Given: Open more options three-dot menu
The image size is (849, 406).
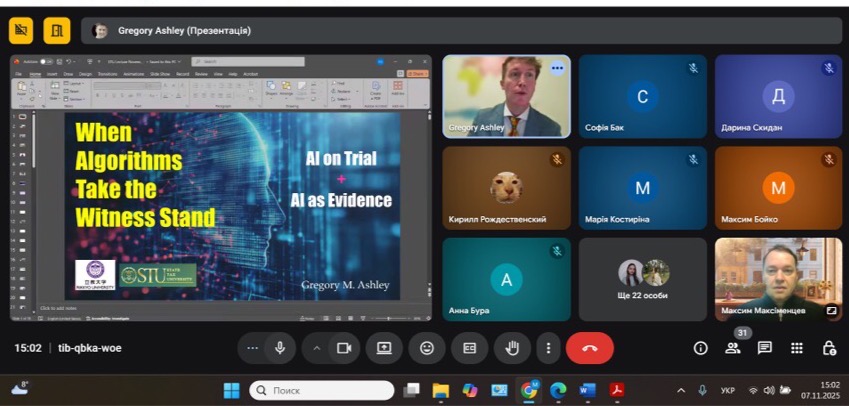Looking at the screenshot, I should tap(547, 348).
